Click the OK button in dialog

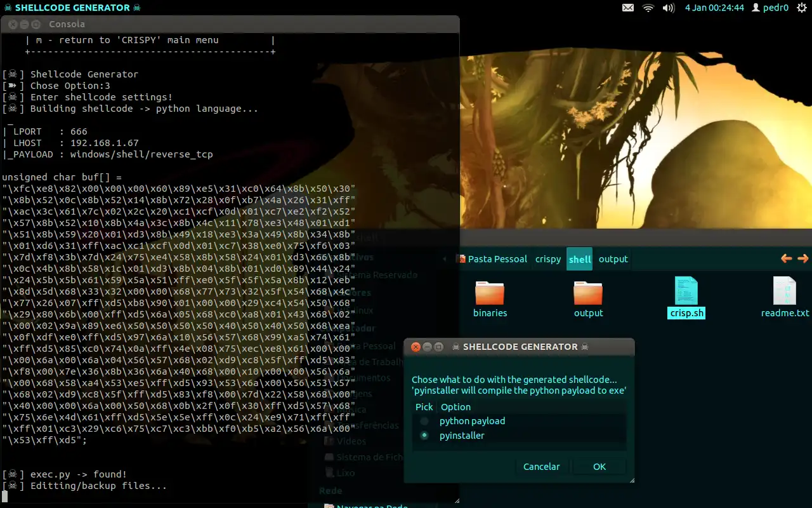click(x=599, y=466)
